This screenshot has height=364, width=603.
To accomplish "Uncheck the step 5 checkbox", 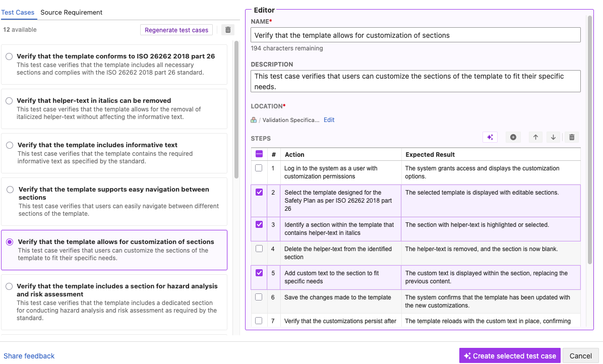I will pyautogui.click(x=259, y=273).
